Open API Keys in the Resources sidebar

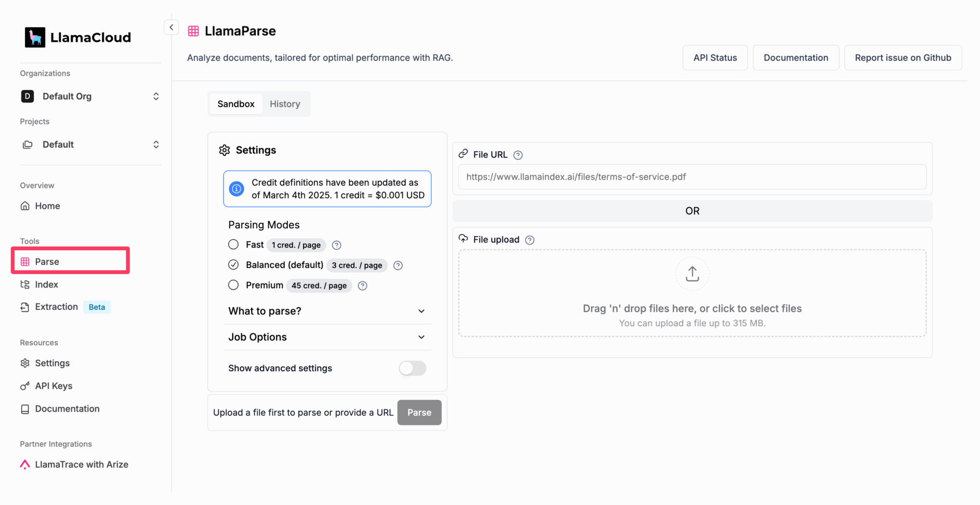click(x=54, y=386)
